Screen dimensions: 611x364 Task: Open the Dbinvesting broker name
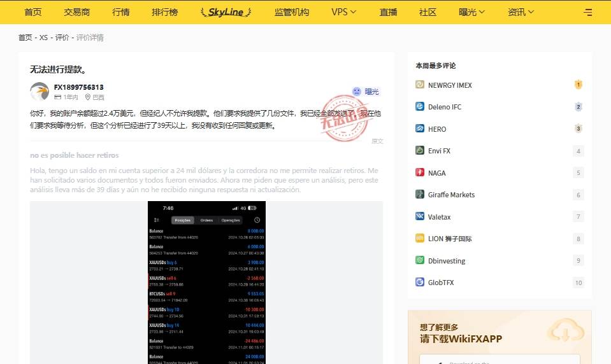[x=447, y=260]
